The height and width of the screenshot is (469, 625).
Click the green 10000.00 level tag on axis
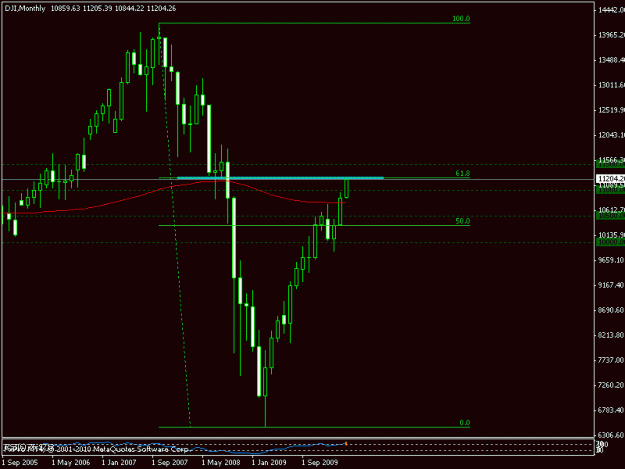pos(610,242)
